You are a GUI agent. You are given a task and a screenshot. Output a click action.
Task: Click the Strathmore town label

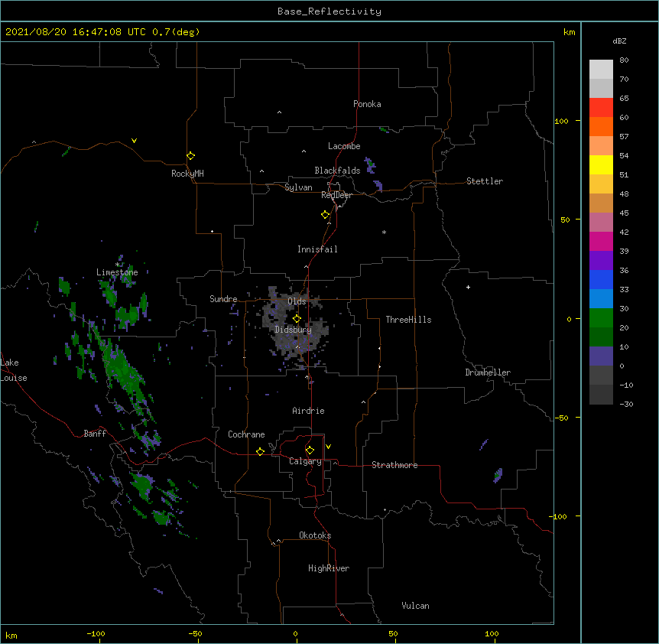point(394,465)
